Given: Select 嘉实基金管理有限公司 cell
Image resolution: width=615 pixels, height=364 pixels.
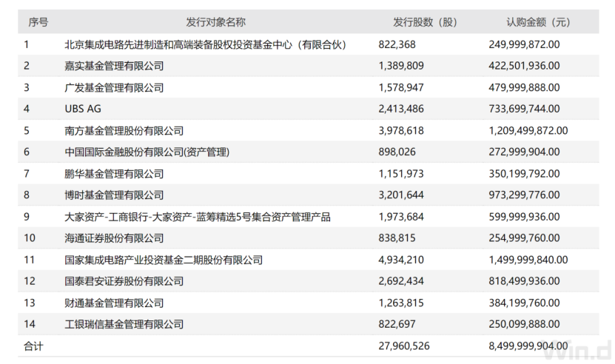Looking at the screenshot, I should click(x=114, y=66).
